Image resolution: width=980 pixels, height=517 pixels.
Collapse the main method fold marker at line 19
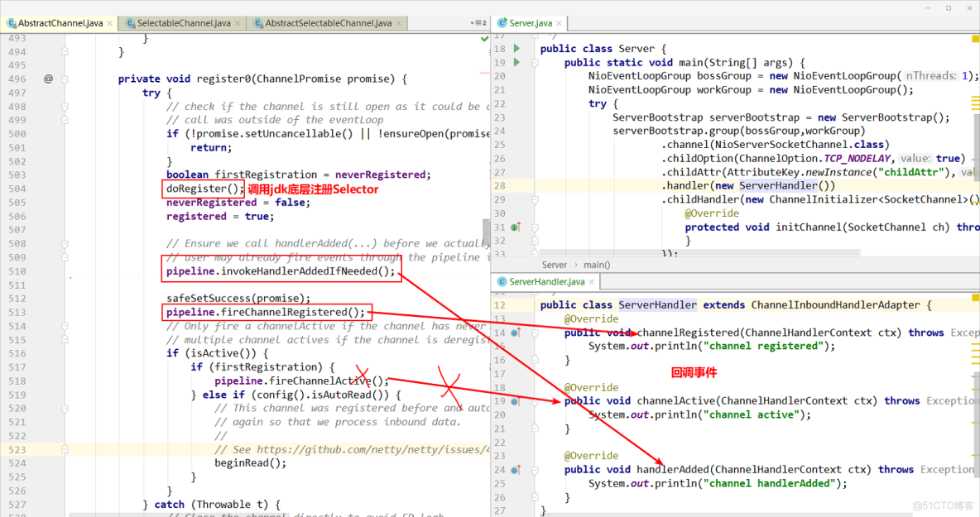coord(534,63)
